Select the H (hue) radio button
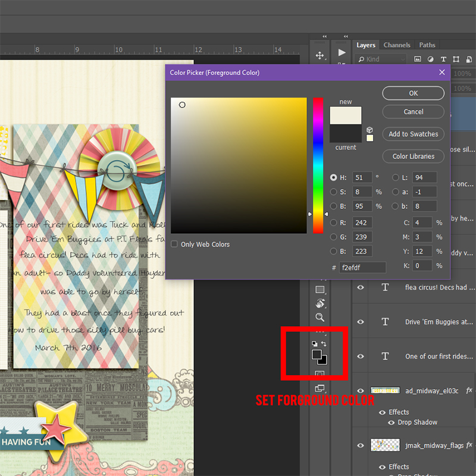476x476 pixels. pyautogui.click(x=333, y=177)
